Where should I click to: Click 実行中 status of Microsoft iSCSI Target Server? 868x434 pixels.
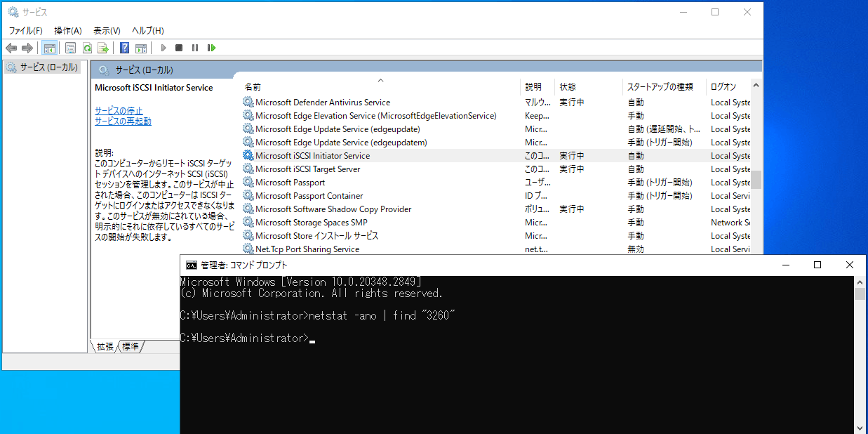(x=572, y=169)
